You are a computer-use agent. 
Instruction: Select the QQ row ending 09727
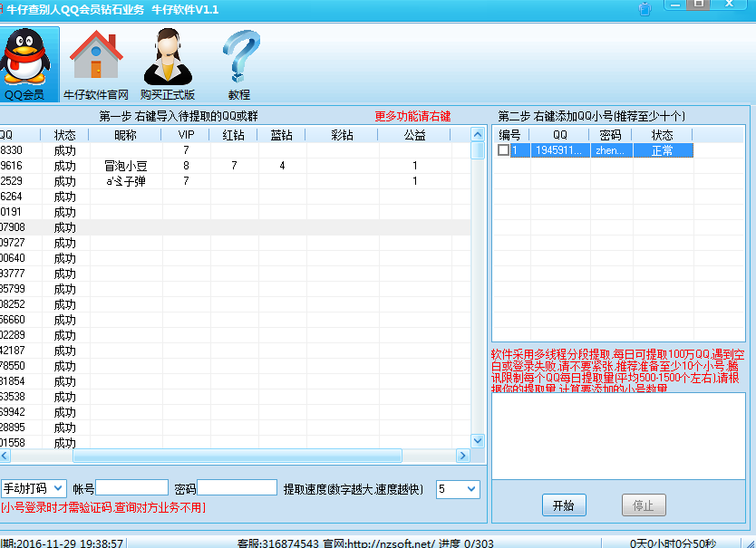(236, 243)
